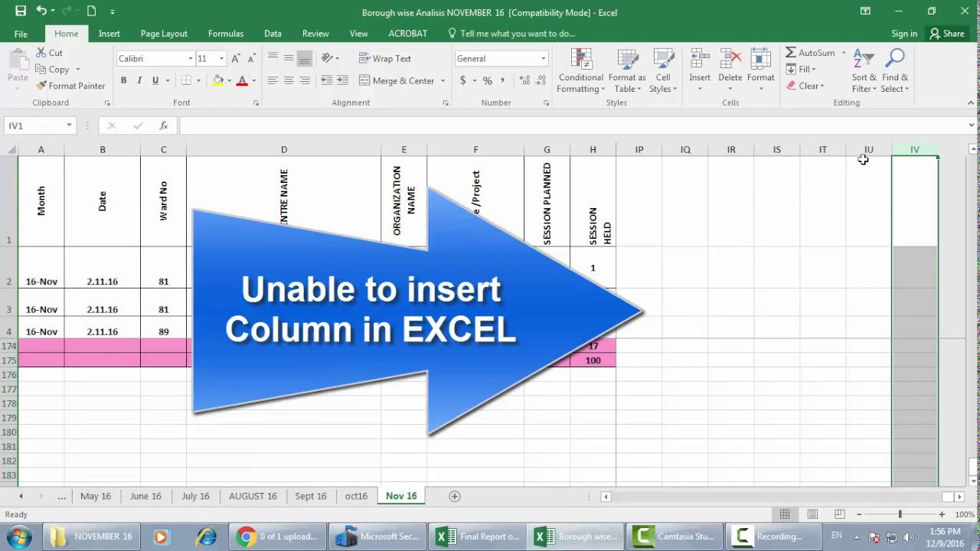Toggle Italic formatting

pyautogui.click(x=139, y=80)
